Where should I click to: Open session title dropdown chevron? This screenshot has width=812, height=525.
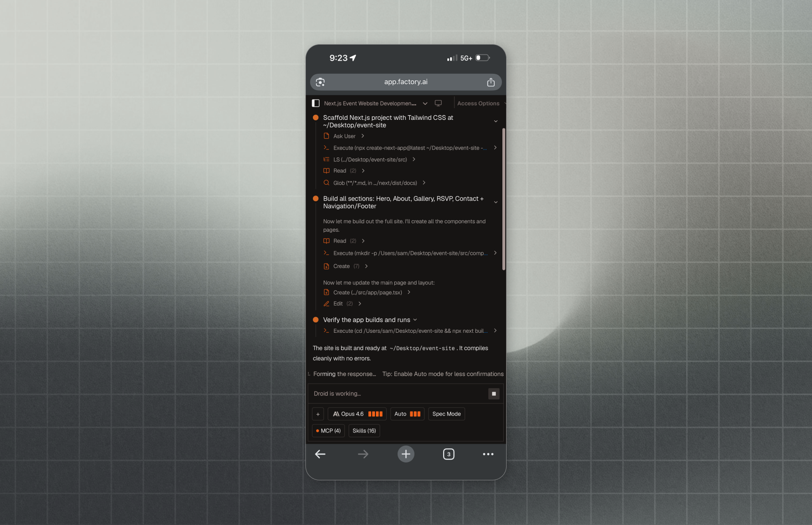click(x=425, y=103)
